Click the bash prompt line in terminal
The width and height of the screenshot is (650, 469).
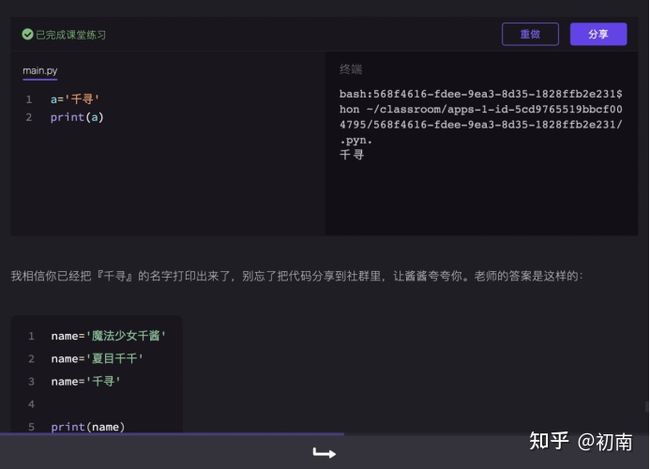pos(480,94)
